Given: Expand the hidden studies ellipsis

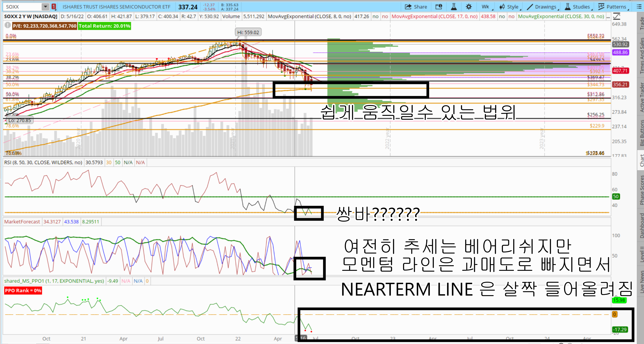Looking at the screenshot, I should coord(608,17).
